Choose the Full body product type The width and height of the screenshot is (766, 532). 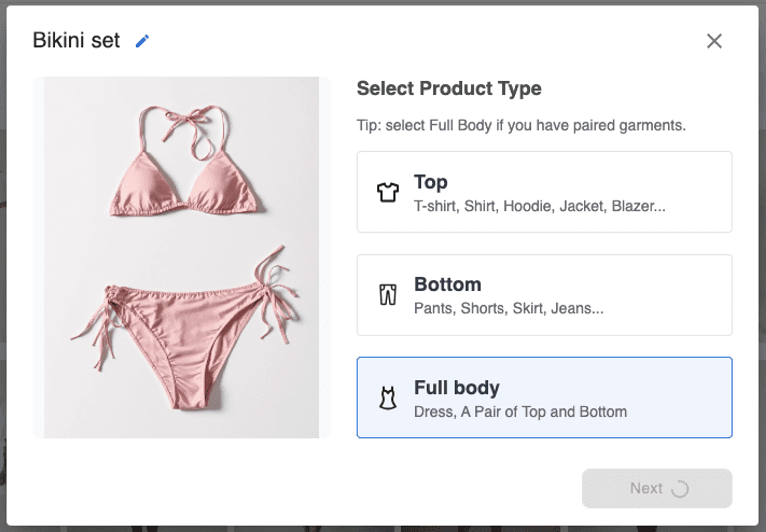[544, 397]
